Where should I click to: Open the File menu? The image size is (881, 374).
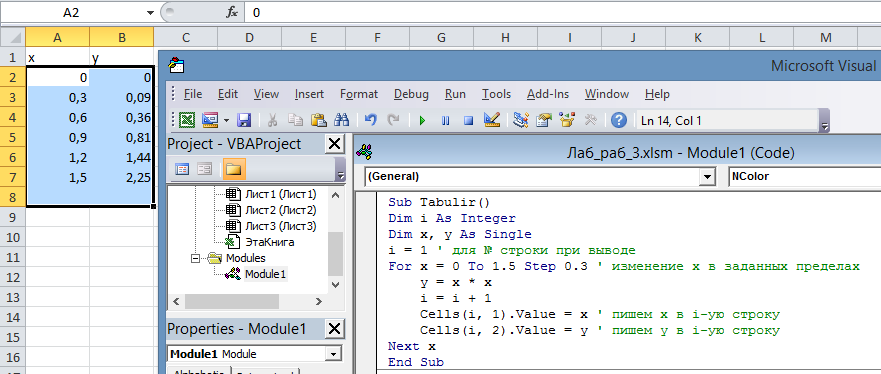tap(192, 94)
